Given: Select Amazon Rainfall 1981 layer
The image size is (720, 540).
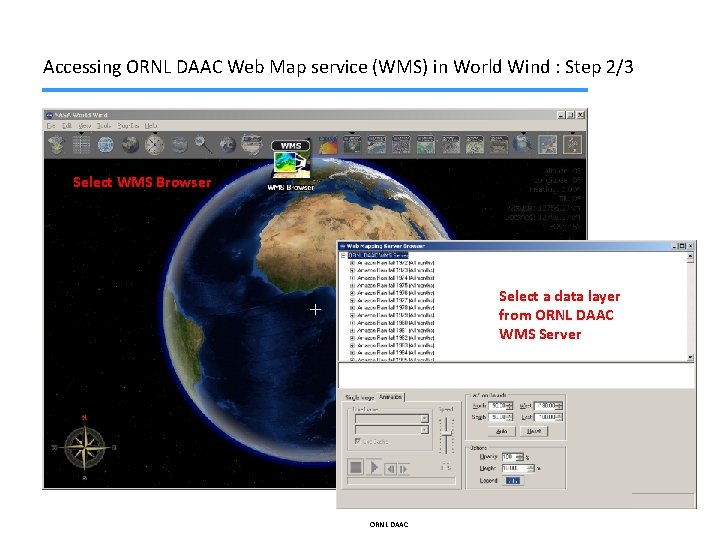Looking at the screenshot, I should click(395, 330).
